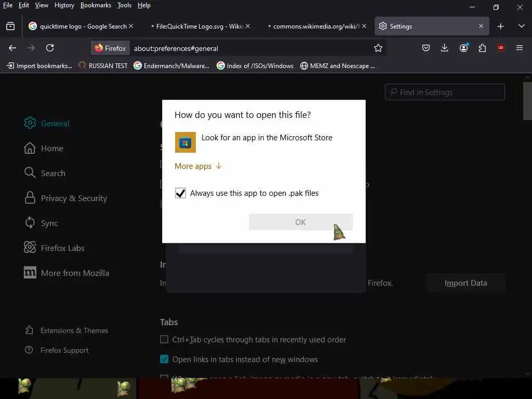Open the Firefox account menu
This screenshot has height=399, width=532.
tap(463, 48)
